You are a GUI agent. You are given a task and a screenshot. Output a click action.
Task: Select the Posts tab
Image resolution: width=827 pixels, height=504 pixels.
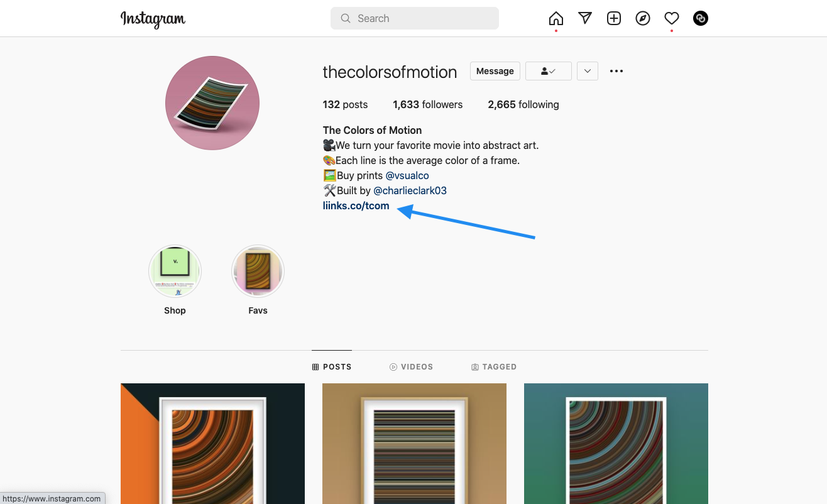click(332, 367)
